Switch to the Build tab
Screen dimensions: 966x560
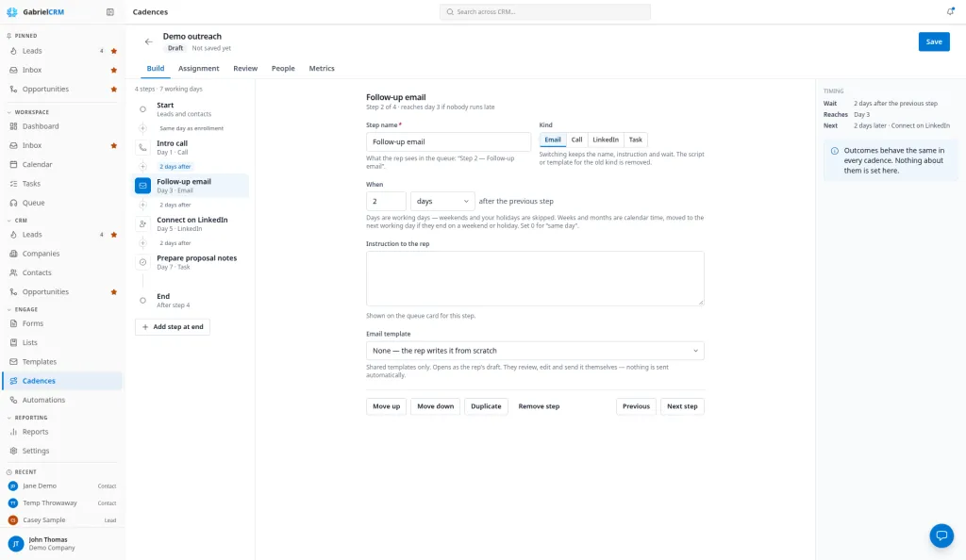(x=156, y=68)
